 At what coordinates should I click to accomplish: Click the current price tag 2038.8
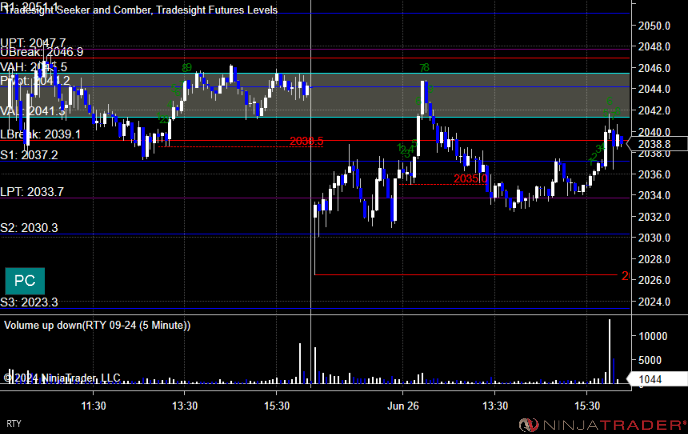657,144
